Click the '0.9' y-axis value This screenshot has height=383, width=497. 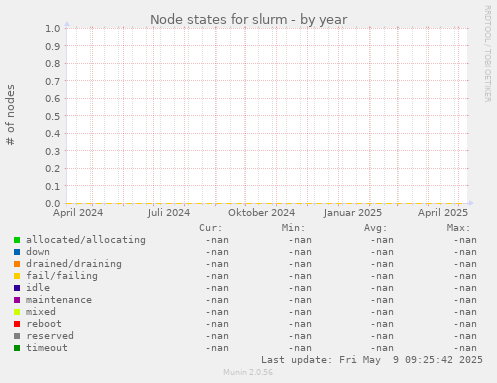click(x=53, y=46)
